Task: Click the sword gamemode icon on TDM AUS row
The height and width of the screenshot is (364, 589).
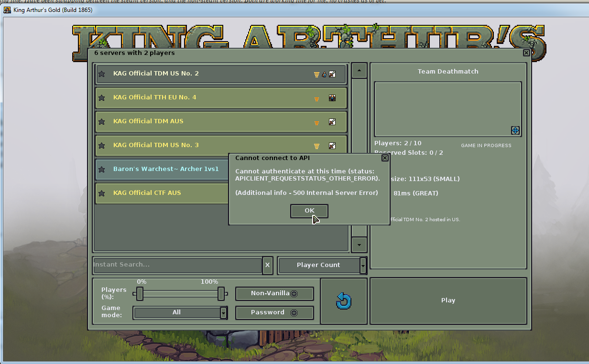Action: 332,122
